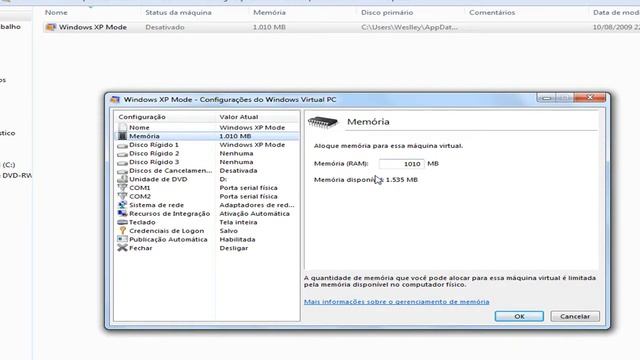Click inside the Memória (RAM) input field
This screenshot has width=640, height=360.
pyautogui.click(x=401, y=164)
